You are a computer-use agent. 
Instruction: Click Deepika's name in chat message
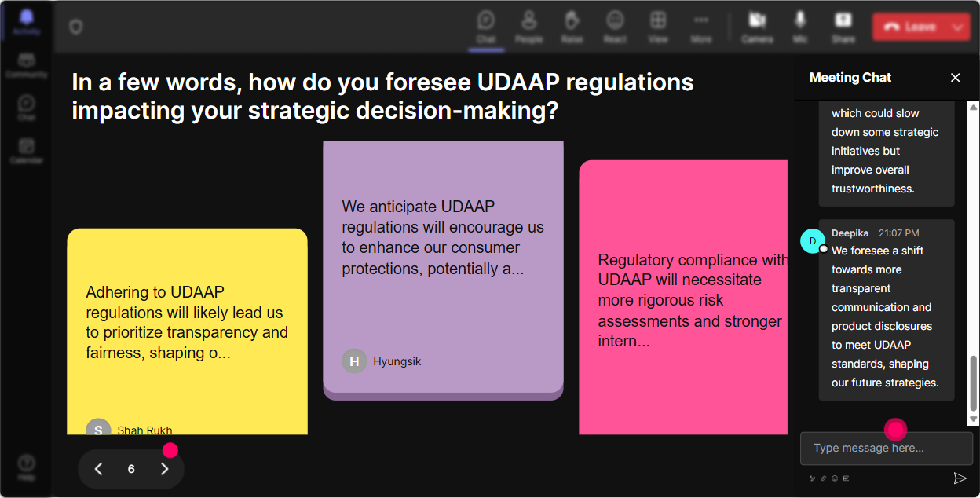pyautogui.click(x=850, y=233)
